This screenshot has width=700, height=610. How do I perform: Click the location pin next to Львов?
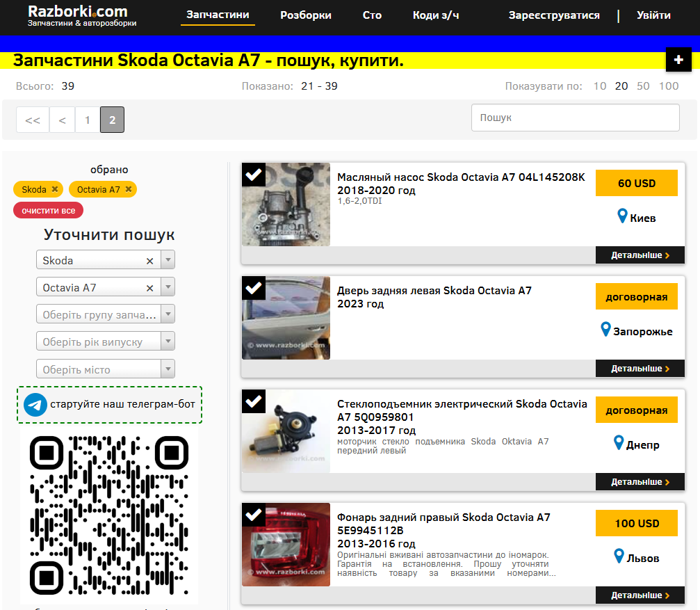point(619,556)
